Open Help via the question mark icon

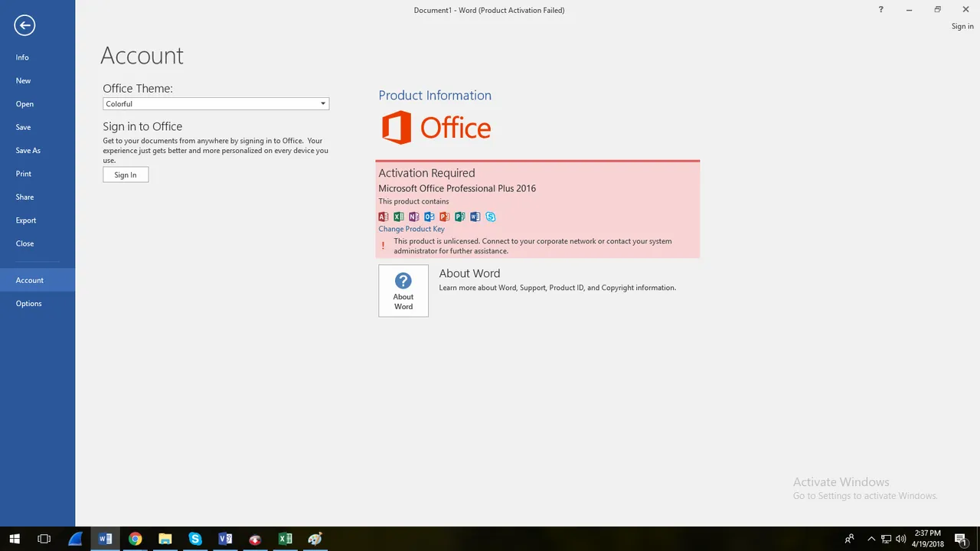click(x=880, y=10)
